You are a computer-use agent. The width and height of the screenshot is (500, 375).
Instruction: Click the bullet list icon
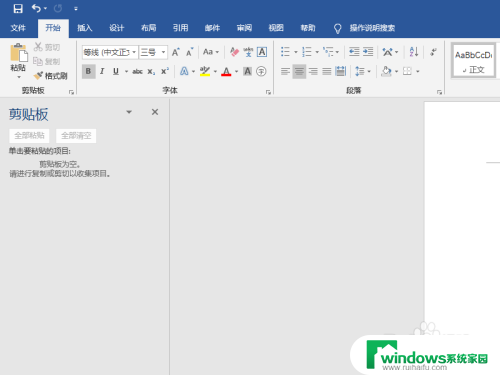point(285,52)
